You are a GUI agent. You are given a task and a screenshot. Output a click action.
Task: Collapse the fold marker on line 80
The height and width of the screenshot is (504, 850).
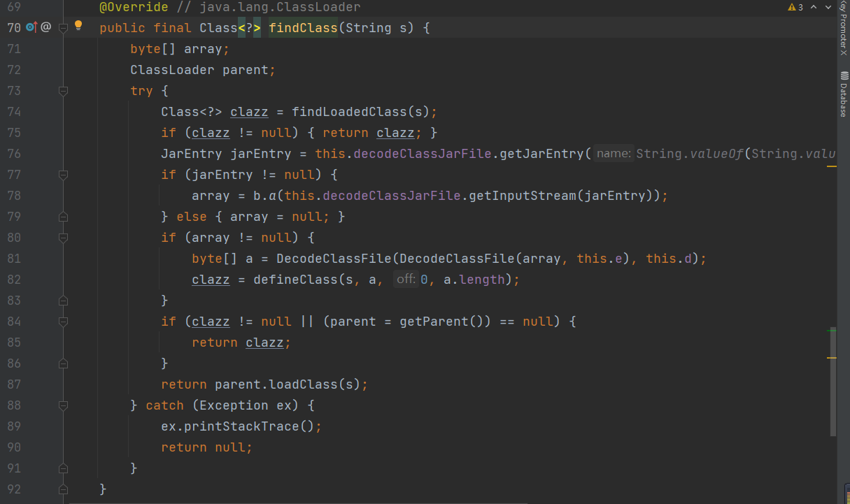point(63,238)
